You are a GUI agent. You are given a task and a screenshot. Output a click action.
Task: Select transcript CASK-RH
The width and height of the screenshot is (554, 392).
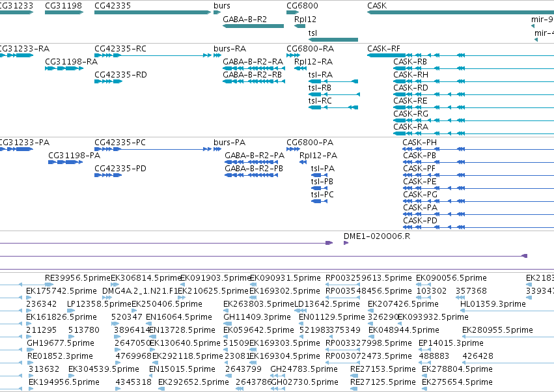[x=473, y=81]
